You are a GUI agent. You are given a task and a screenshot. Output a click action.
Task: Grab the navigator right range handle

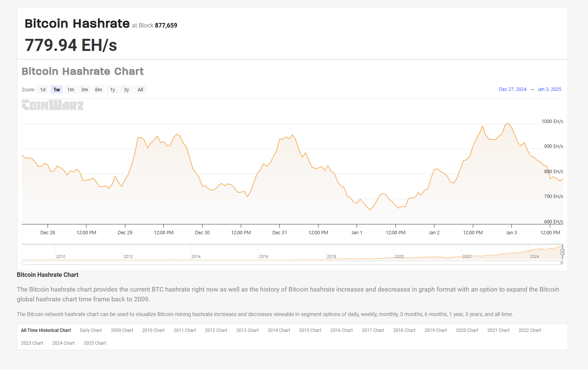[x=562, y=252]
